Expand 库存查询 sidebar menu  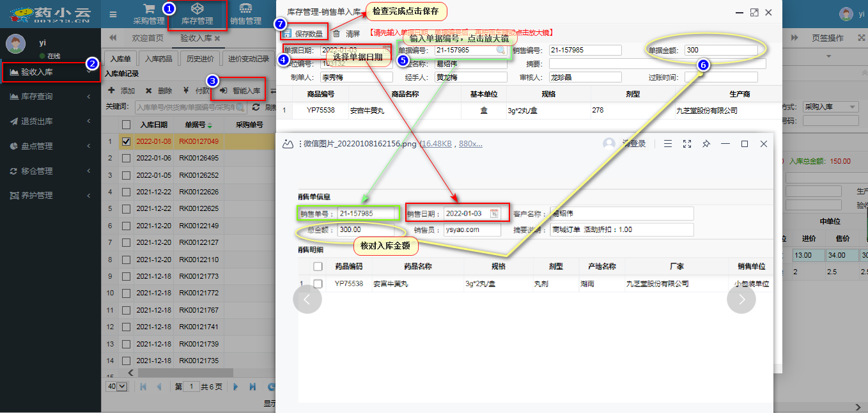50,97
